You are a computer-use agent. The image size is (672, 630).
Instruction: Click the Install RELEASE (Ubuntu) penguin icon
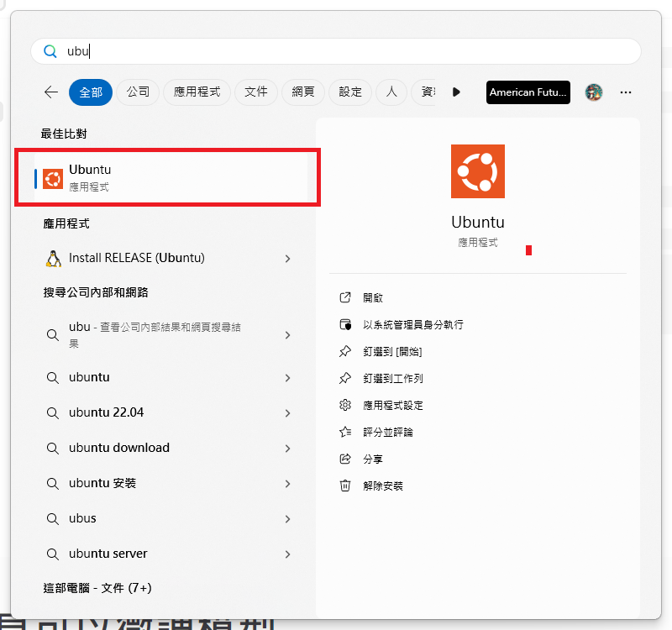(54, 258)
